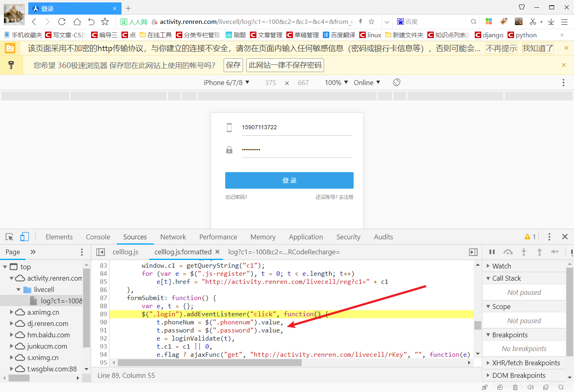Hide the Sources navigator pane
The width and height of the screenshot is (574, 392).
click(x=100, y=252)
